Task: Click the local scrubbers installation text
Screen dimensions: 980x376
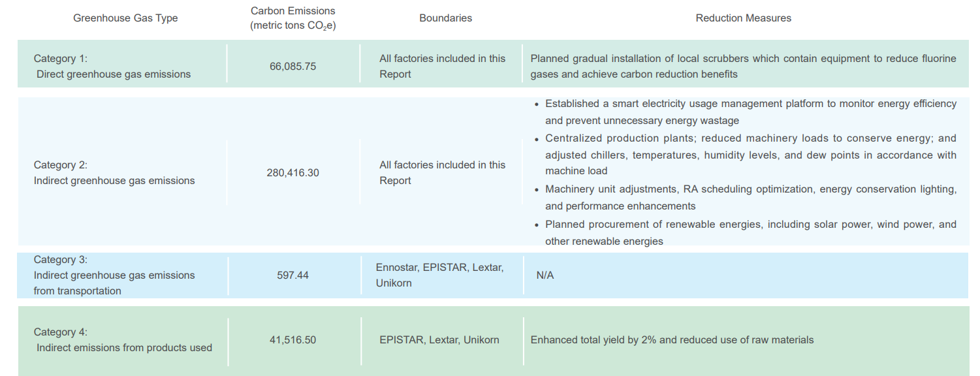Action: [743, 66]
